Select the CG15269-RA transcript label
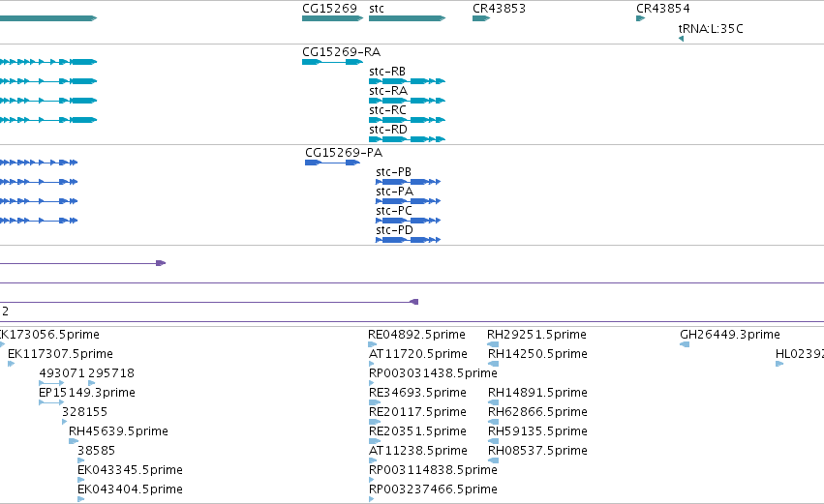This screenshot has width=824, height=504. coord(341,52)
